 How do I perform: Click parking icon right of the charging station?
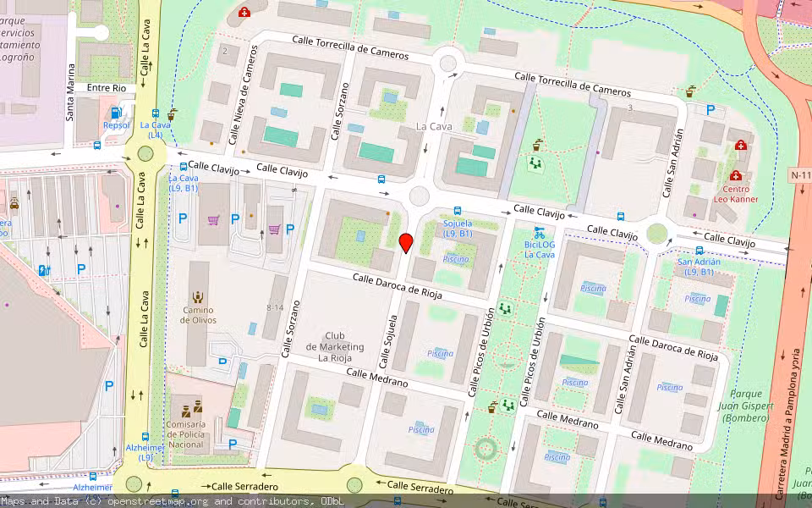point(81,269)
